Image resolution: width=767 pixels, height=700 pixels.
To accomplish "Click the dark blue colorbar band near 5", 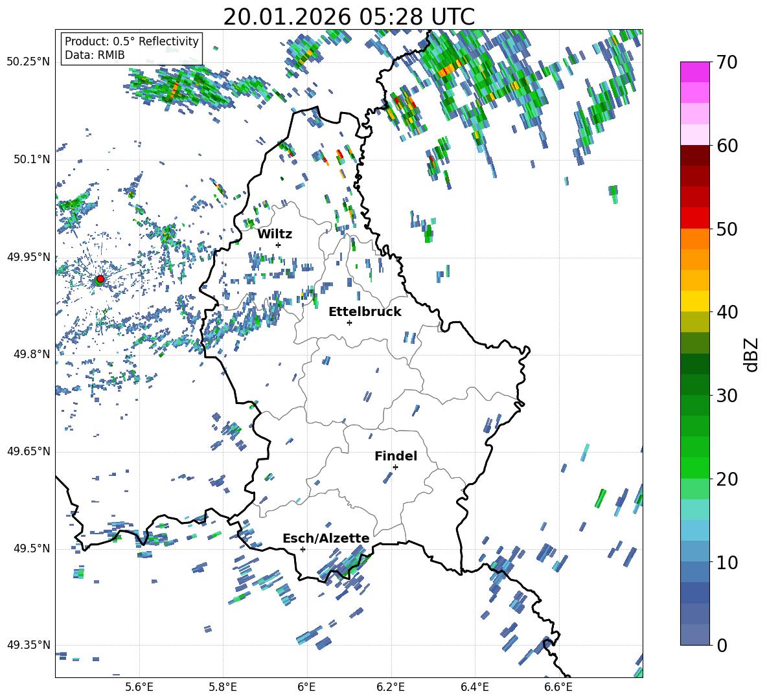I will click(x=694, y=593).
